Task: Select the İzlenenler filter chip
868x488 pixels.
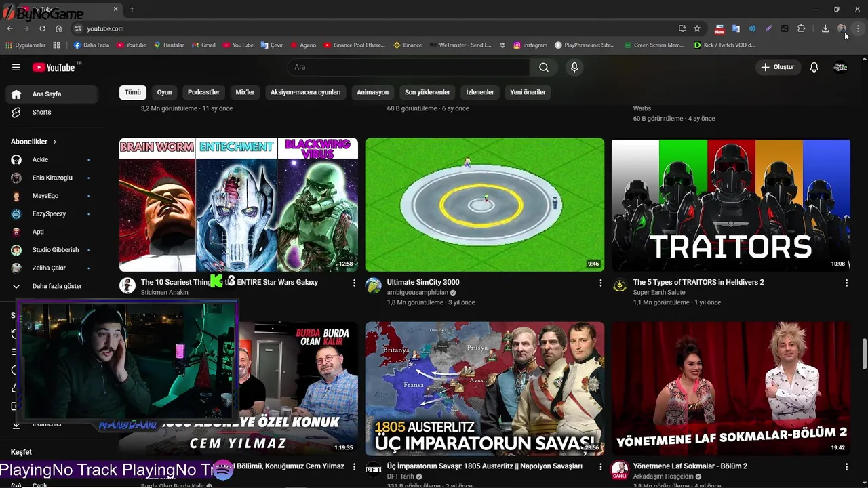Action: coord(480,92)
